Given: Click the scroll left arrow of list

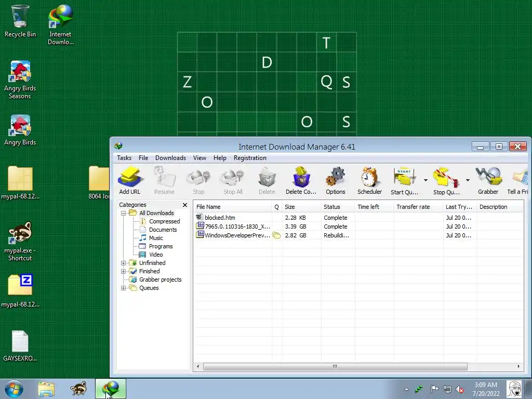Looking at the screenshot, I should [x=198, y=366].
